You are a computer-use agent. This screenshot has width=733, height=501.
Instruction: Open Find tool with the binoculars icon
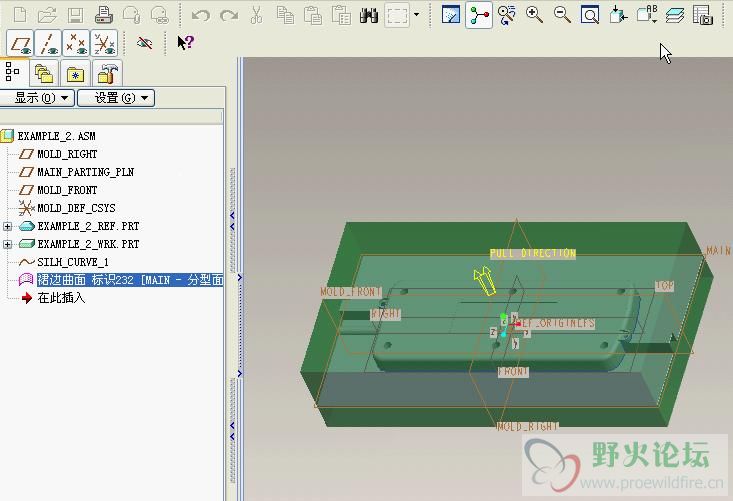pyautogui.click(x=369, y=15)
